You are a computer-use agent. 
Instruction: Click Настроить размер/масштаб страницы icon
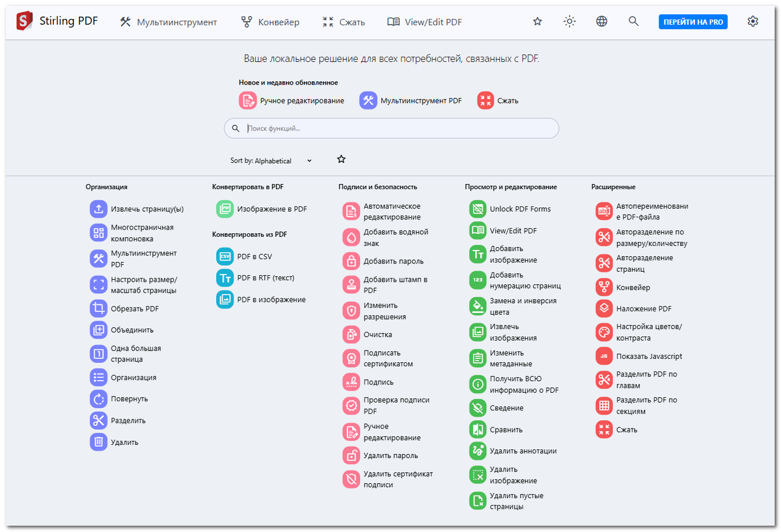pyautogui.click(x=98, y=284)
